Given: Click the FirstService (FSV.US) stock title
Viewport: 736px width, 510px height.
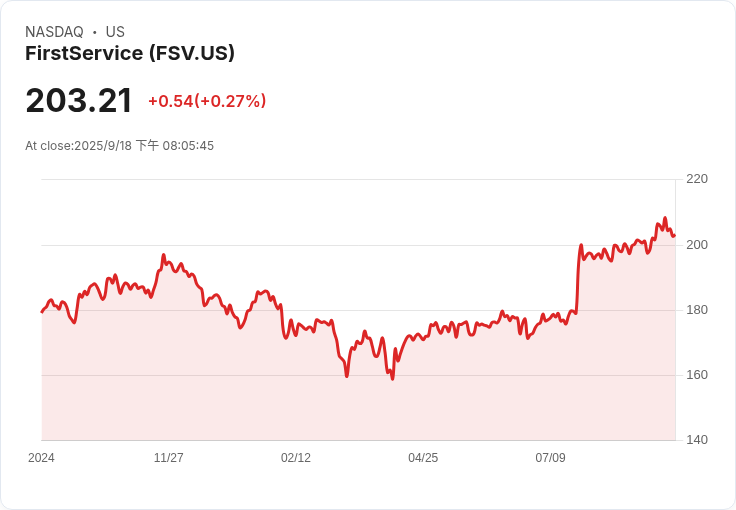Looking at the screenshot, I should [130, 54].
